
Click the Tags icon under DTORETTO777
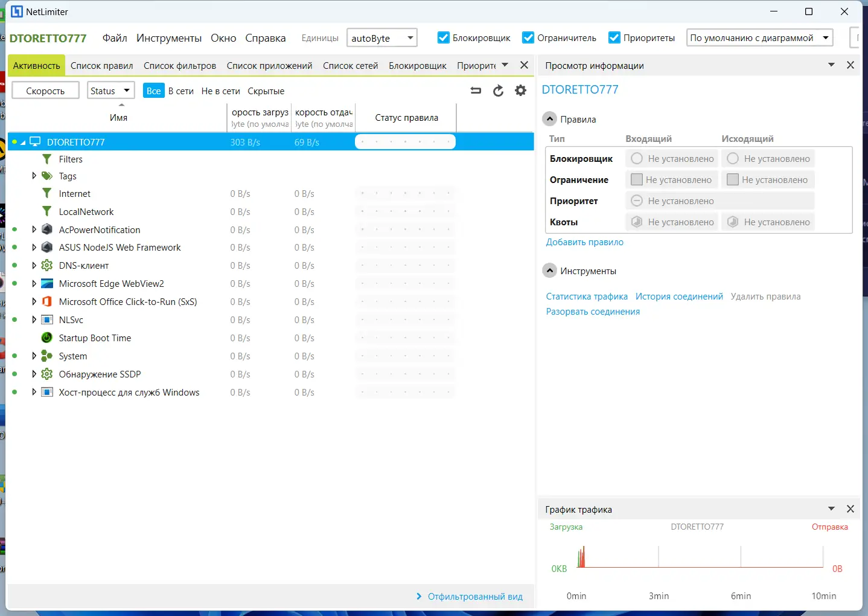[47, 176]
